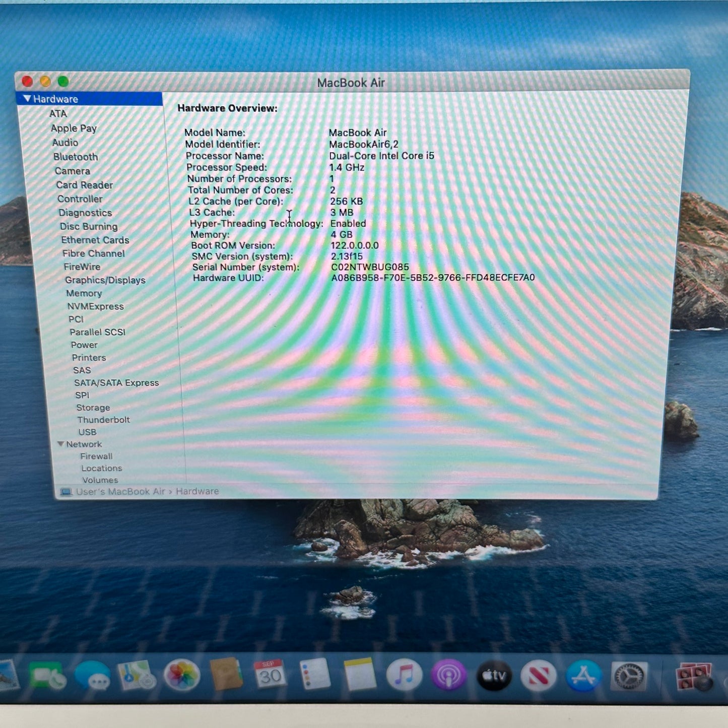Viewport: 728px width, 728px height.
Task: Collapse the Network section triangle
Action: click(60, 444)
